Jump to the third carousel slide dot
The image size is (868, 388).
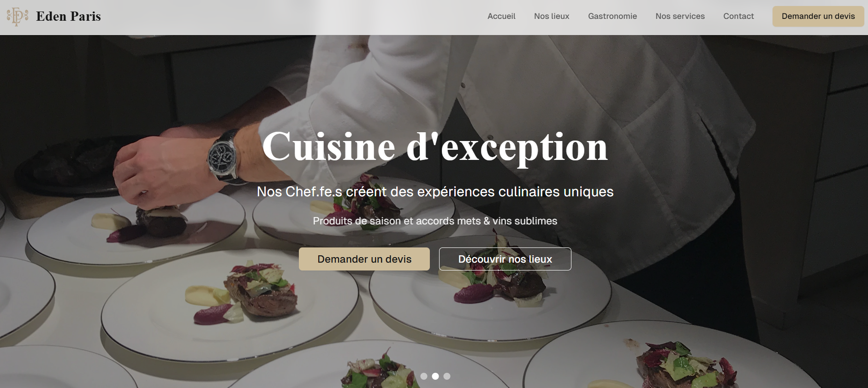coord(446,376)
